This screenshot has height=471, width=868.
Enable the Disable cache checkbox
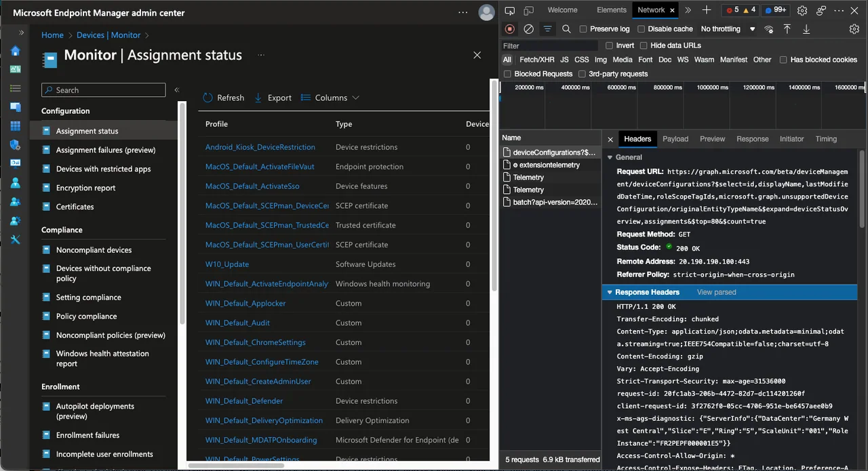(x=641, y=29)
